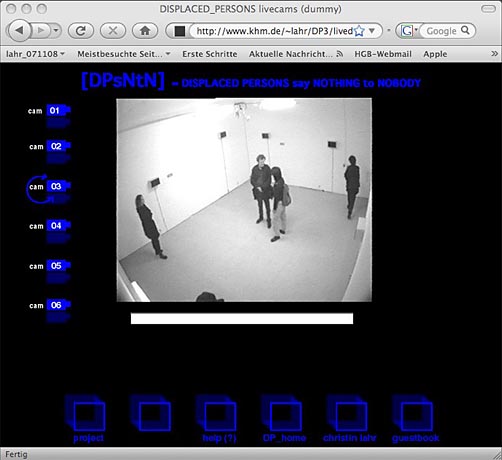Go to the browser home page icon
The height and width of the screenshot is (460, 502).
[x=145, y=31]
